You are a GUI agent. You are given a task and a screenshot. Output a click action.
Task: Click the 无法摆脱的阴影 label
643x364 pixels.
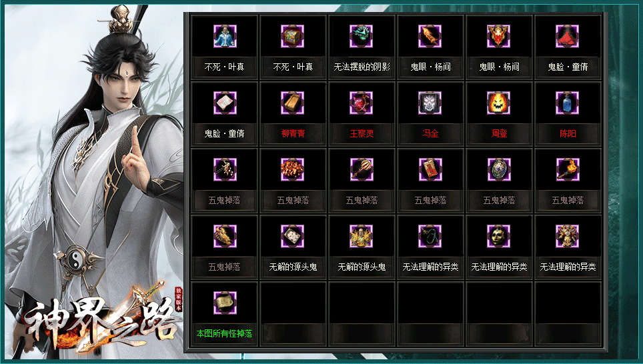[362, 67]
